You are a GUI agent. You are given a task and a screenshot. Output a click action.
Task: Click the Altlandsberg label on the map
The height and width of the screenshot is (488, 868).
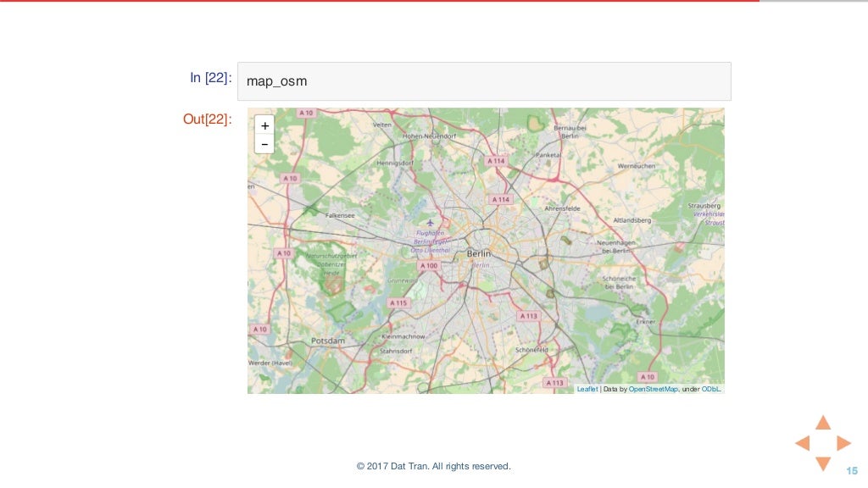coord(632,220)
